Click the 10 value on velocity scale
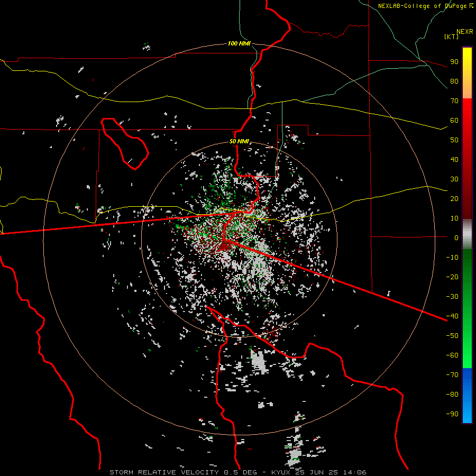The height and width of the screenshot is (476, 476). coord(454,218)
